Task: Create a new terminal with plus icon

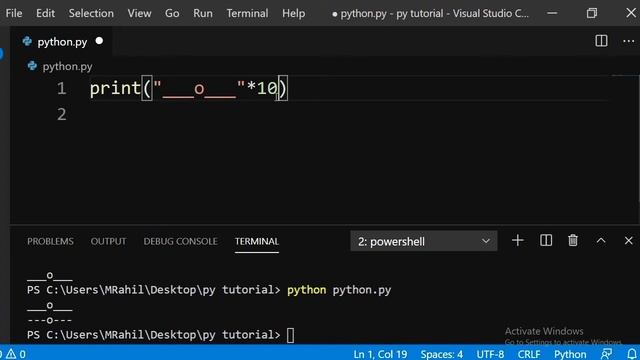Action: click(518, 240)
